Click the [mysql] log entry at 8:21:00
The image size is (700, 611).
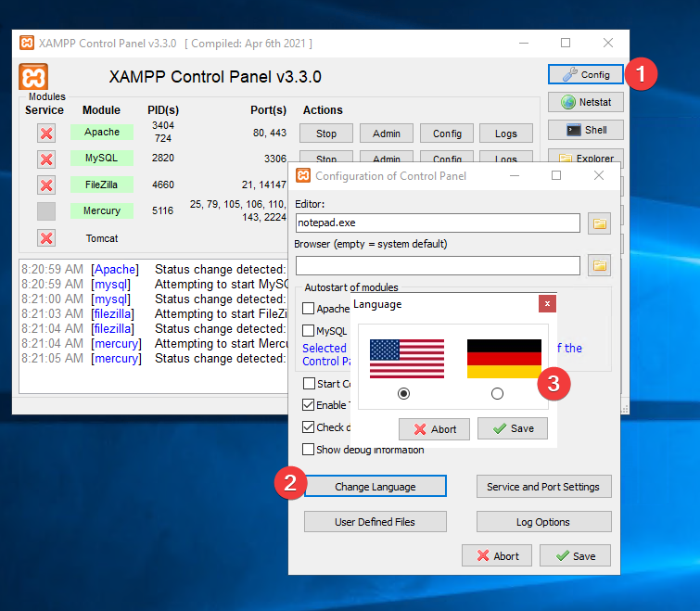(x=110, y=299)
